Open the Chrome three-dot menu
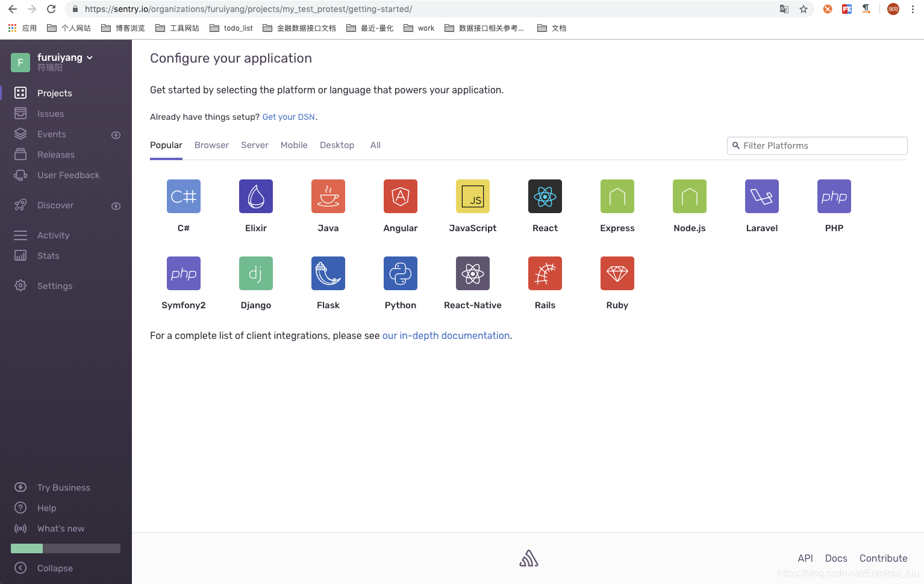Screen dimensions: 924x584 coord(913,9)
